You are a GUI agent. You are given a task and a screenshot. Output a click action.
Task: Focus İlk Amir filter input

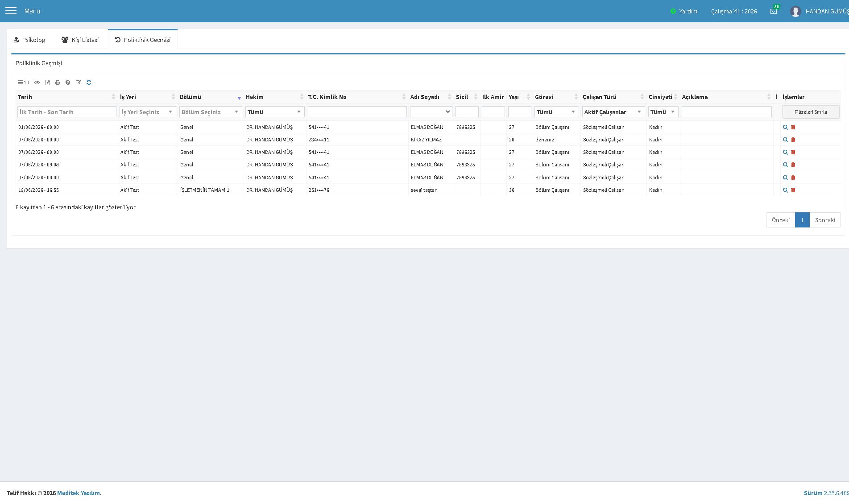[x=493, y=112]
